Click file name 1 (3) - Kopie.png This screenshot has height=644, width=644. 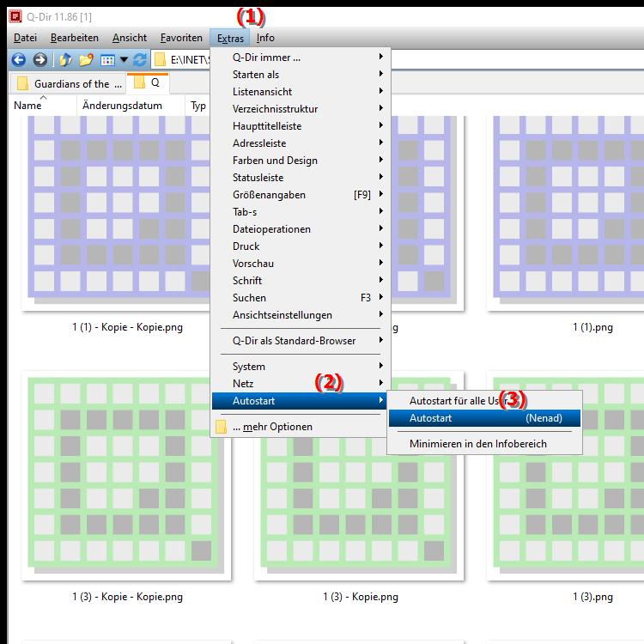(x=361, y=597)
